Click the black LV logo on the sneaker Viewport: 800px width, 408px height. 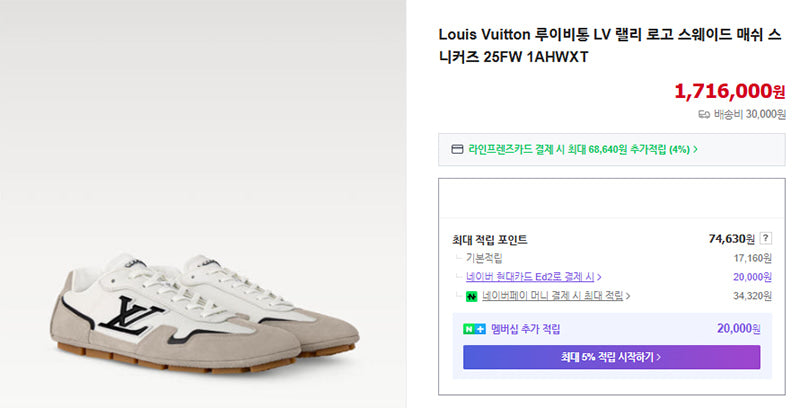131,315
